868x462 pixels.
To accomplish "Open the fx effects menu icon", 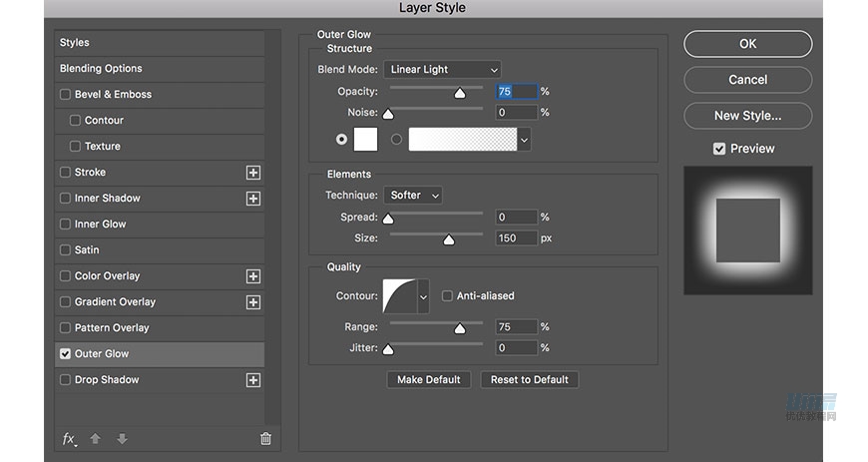I will click(69, 439).
